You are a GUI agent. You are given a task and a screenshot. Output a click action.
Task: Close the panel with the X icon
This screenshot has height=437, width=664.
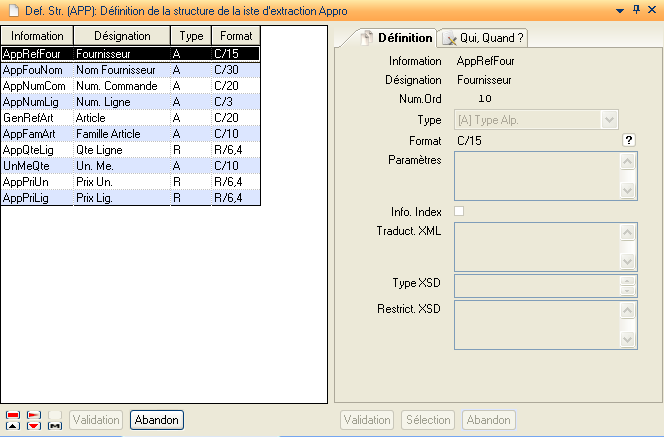[652, 10]
